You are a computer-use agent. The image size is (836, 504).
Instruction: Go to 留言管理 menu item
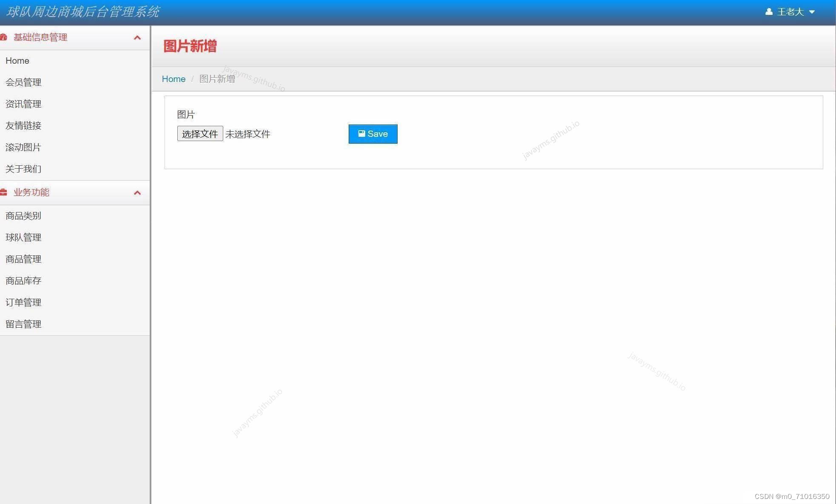[x=23, y=324]
